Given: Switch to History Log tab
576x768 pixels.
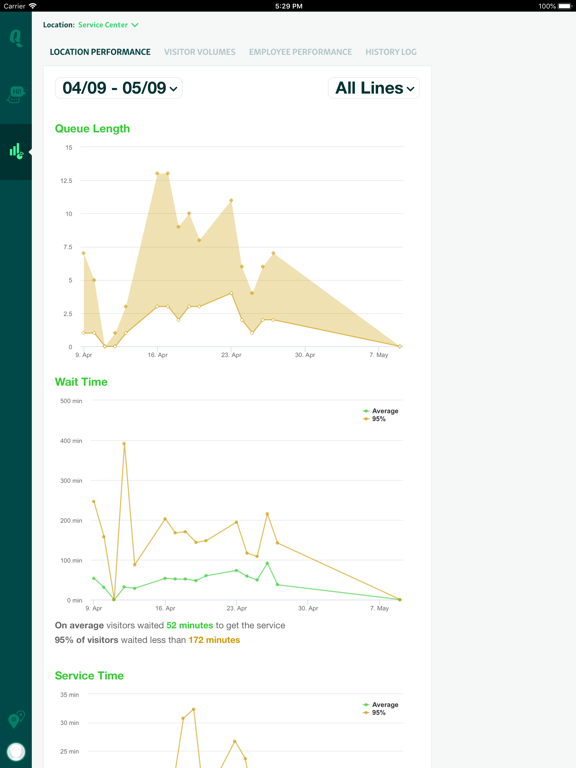Looking at the screenshot, I should click(391, 52).
